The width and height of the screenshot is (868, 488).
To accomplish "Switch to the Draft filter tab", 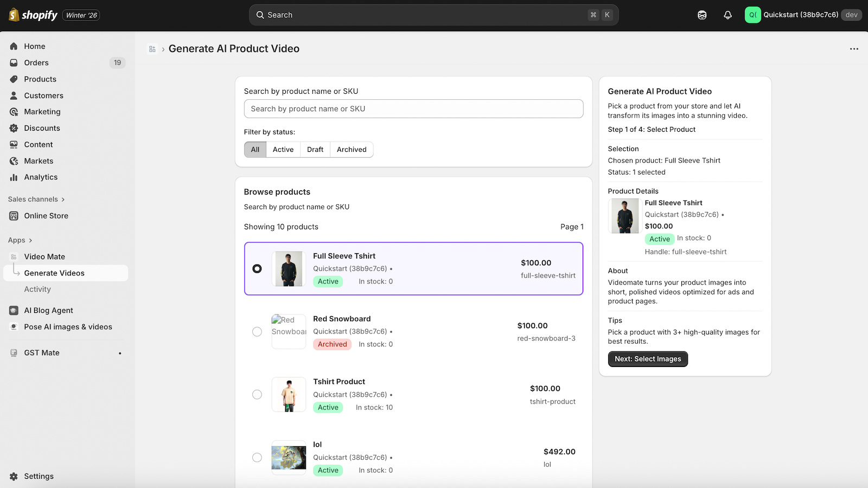I will 315,149.
